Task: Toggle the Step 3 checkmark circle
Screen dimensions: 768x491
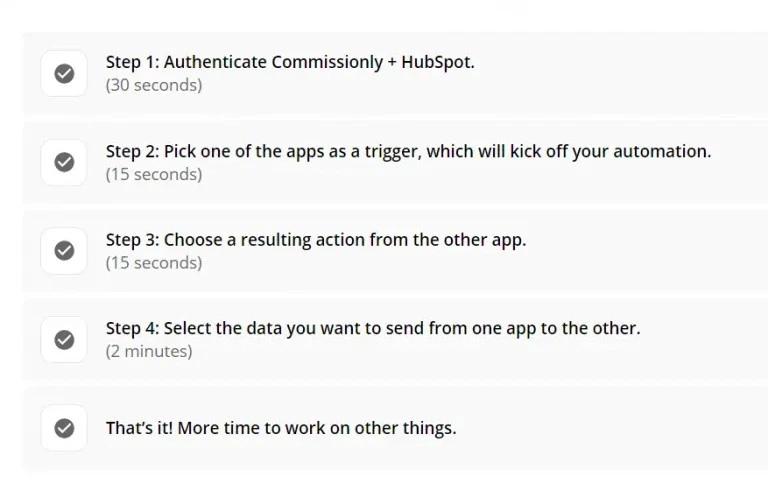Action: 64,251
